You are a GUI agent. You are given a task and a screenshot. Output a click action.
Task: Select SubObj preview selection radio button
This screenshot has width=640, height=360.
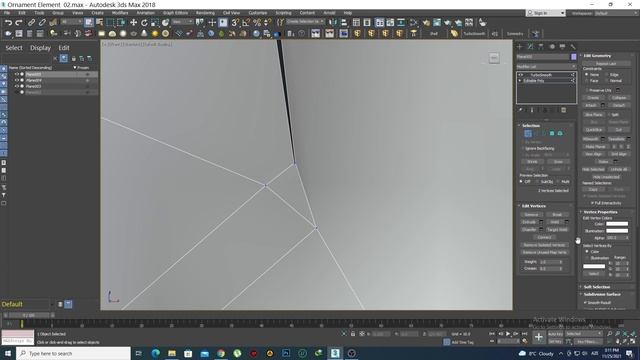click(x=538, y=182)
